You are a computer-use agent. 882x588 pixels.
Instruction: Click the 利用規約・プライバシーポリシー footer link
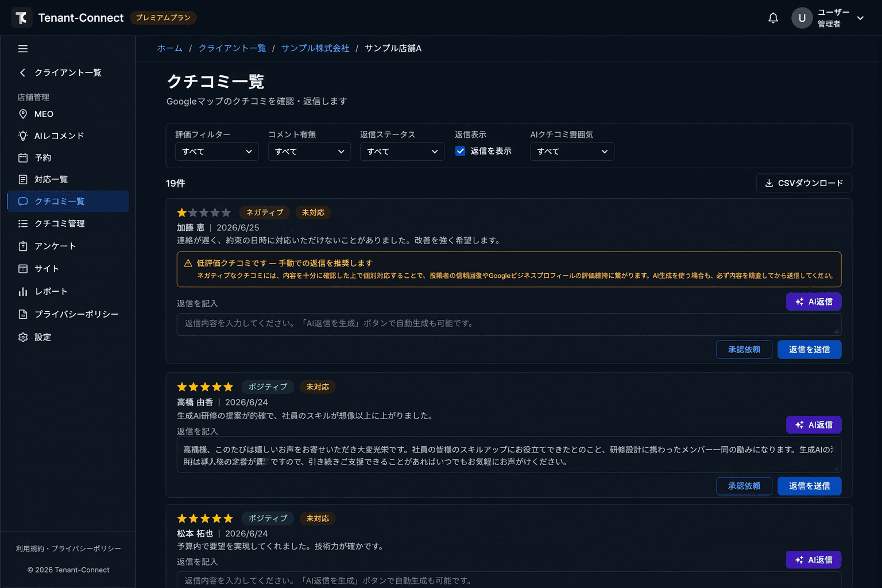coord(68,549)
